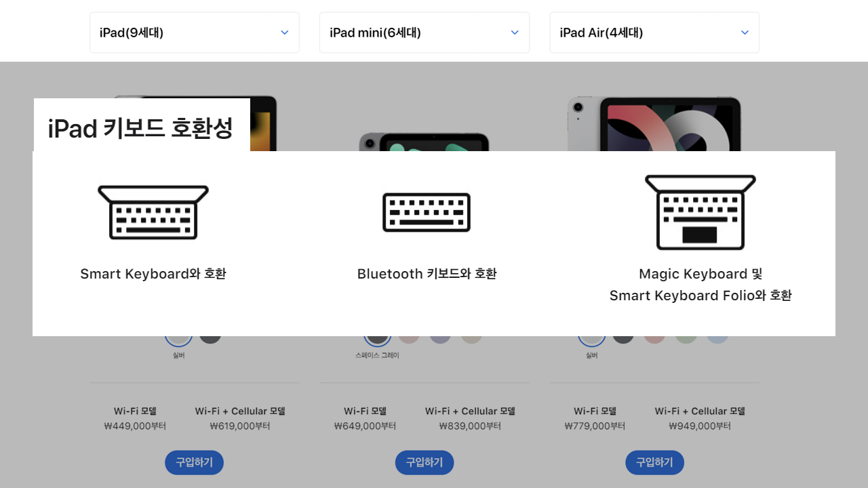The width and height of the screenshot is (868, 488).
Task: Select the silver swatch for iPad 9세대
Action: click(x=178, y=340)
